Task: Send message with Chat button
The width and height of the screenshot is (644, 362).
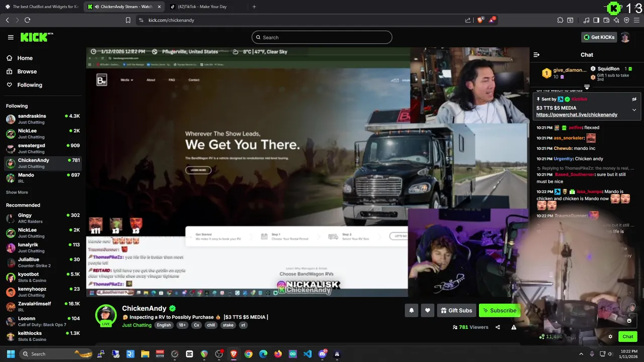Action: (628, 337)
